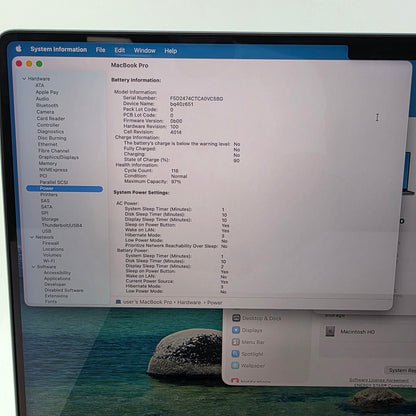Select Diagnostics in the sidebar
The height and width of the screenshot is (416, 416).
tap(51, 132)
